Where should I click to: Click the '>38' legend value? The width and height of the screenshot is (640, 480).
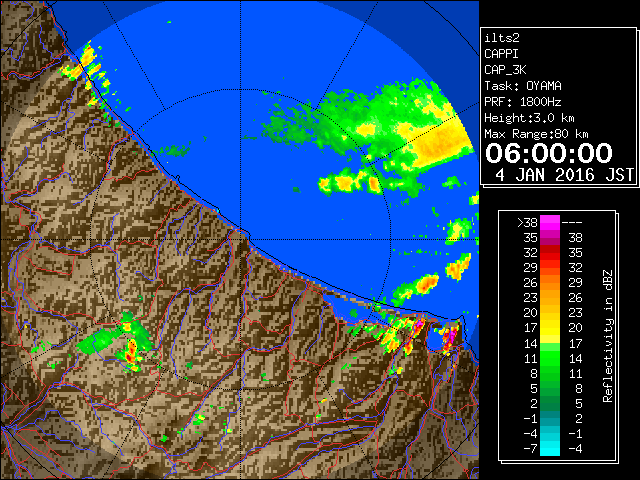(527, 222)
